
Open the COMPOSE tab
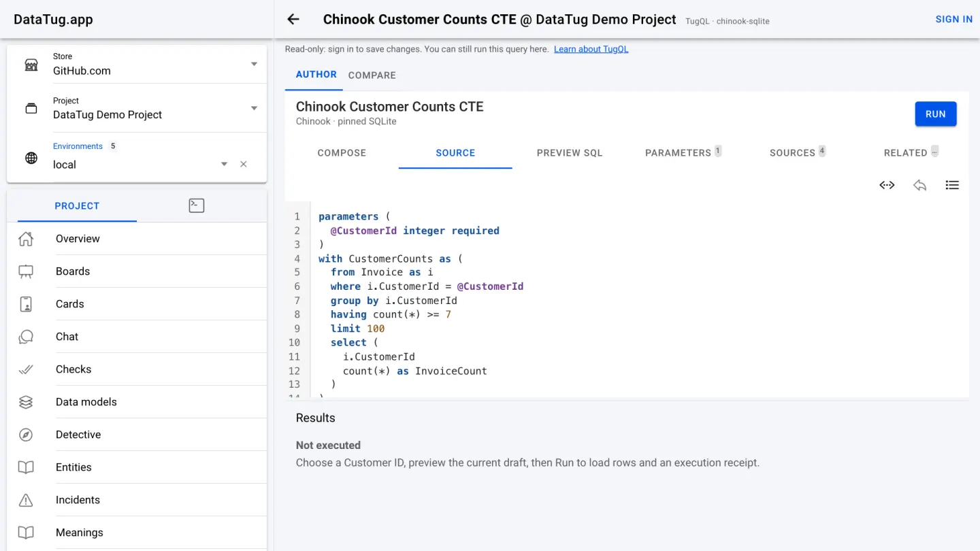pos(342,153)
